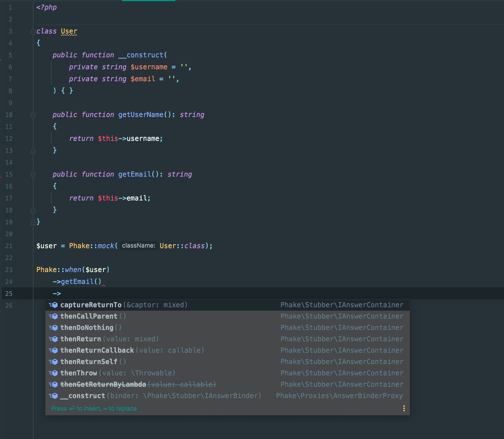Collapse the User class via gutter fold marker
This screenshot has height=439, width=504.
33,31
